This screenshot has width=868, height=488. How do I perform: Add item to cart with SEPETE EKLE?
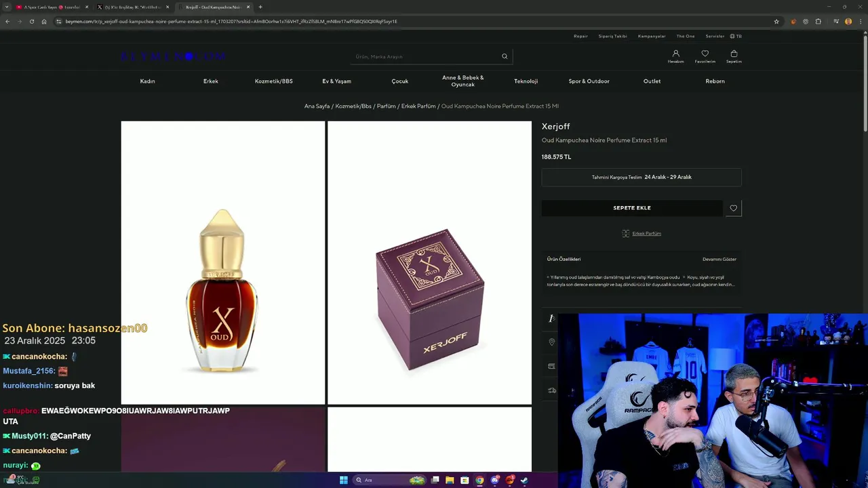(632, 208)
